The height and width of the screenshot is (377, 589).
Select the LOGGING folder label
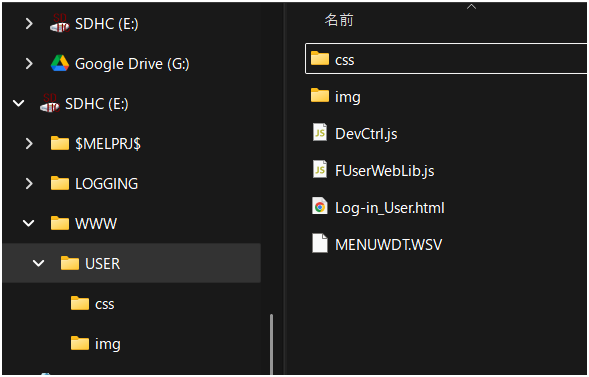(x=107, y=184)
